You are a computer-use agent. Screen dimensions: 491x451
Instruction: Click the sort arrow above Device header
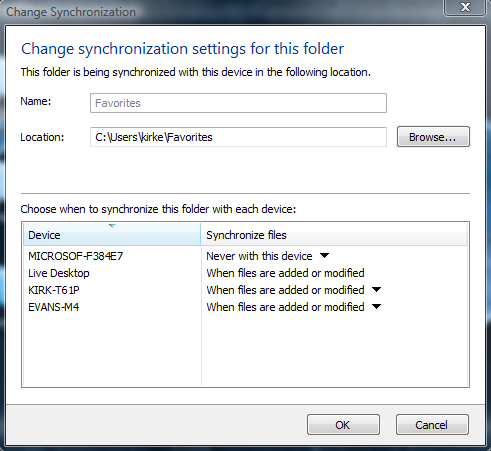112,226
